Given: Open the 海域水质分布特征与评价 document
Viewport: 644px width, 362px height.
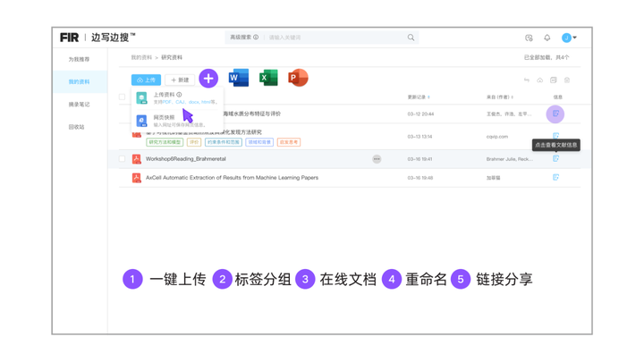Looking at the screenshot, I should click(252, 114).
